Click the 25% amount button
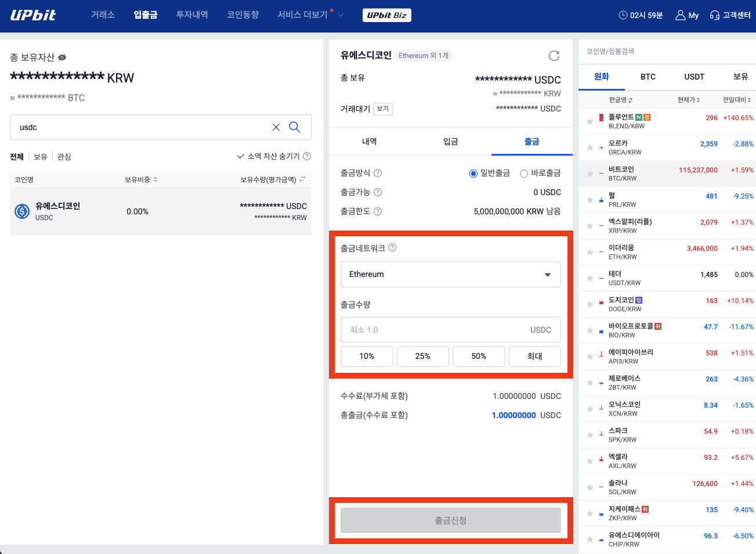Screen dimensions: 756x554 (x=423, y=356)
